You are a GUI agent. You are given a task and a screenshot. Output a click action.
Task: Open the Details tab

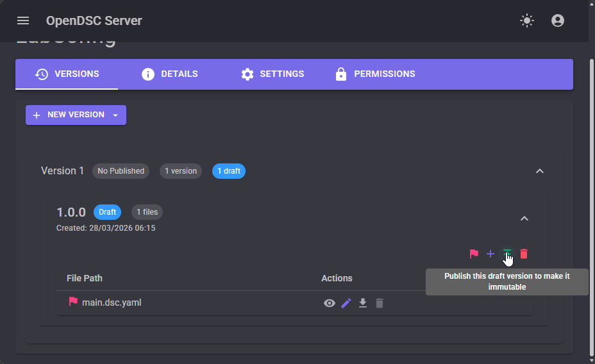pos(170,74)
